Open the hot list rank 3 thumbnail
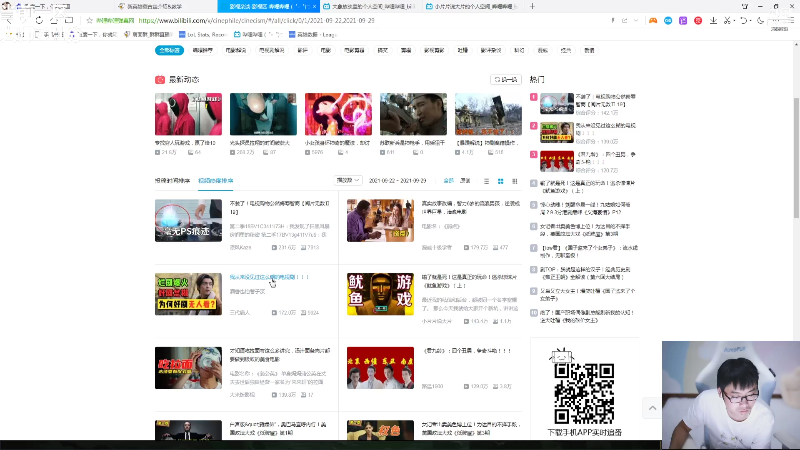 (557, 162)
